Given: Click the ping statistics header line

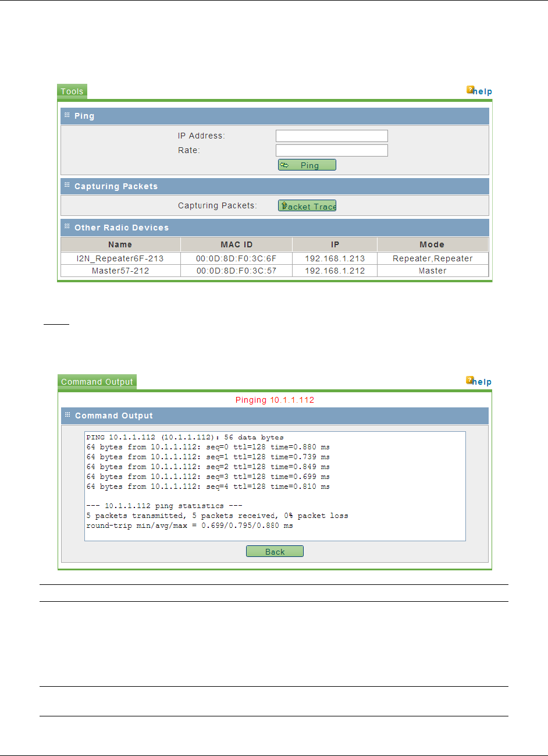Looking at the screenshot, I should tap(164, 506).
